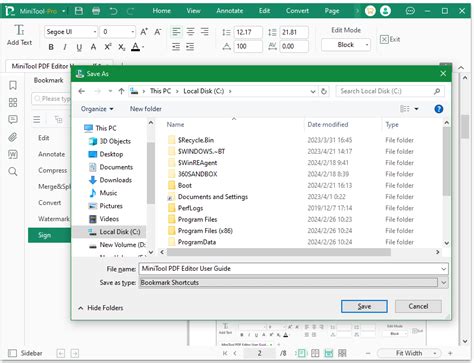Click the Add Text tool
Viewport: 474px width, 363px height.
click(19, 35)
